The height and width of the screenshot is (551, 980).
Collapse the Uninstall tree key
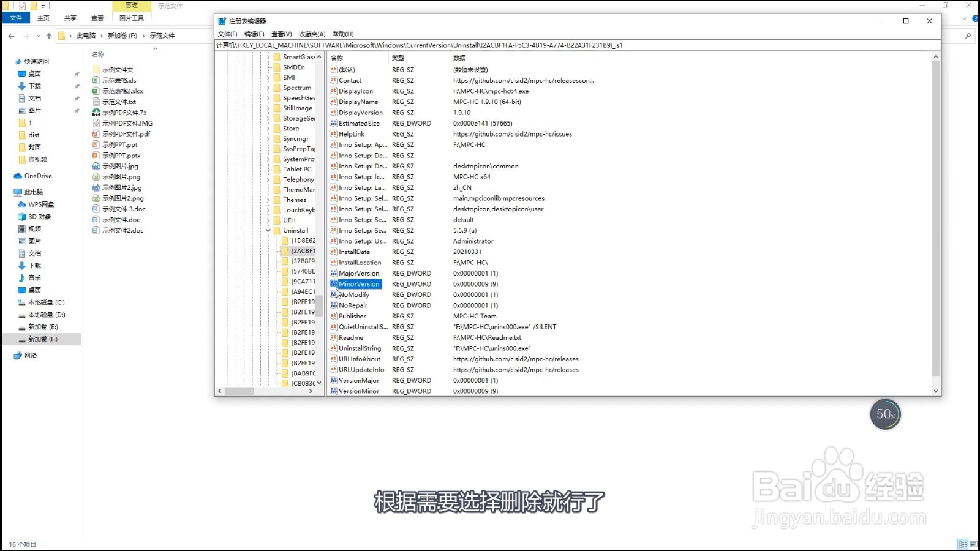point(268,231)
